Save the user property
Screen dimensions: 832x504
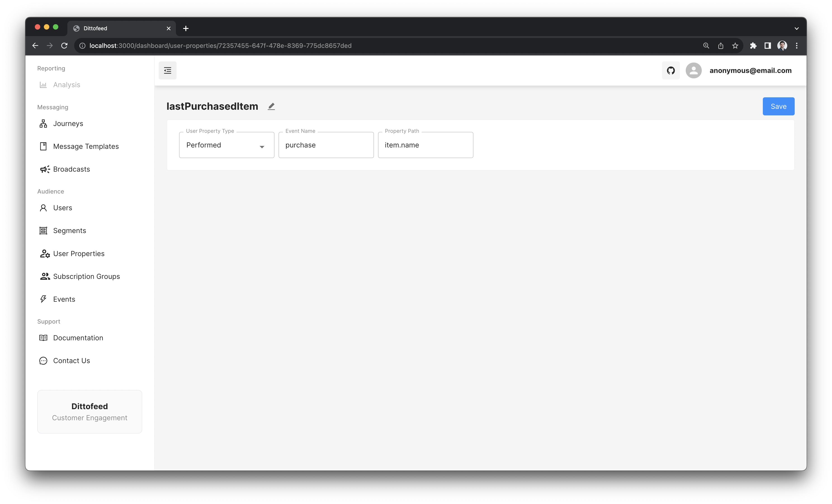coord(778,107)
